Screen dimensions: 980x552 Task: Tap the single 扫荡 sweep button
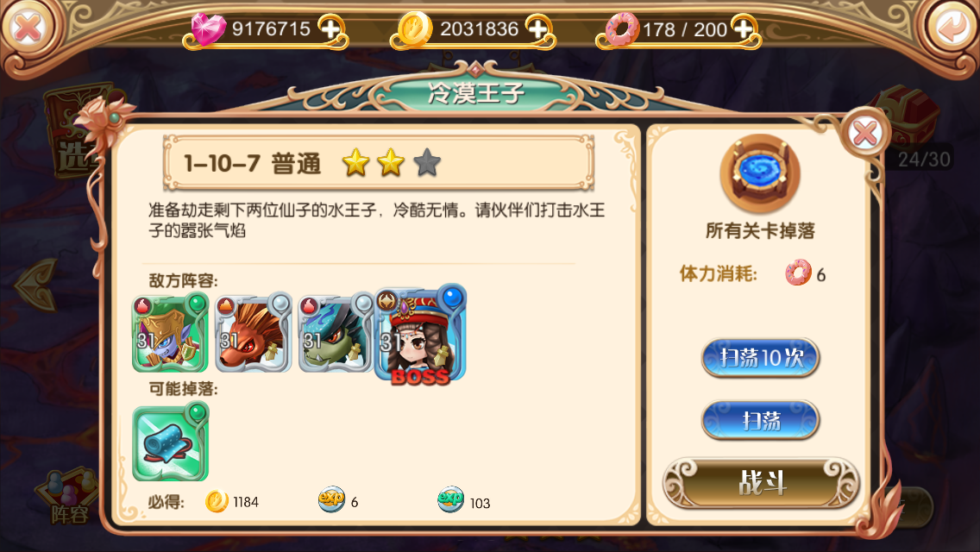point(760,420)
